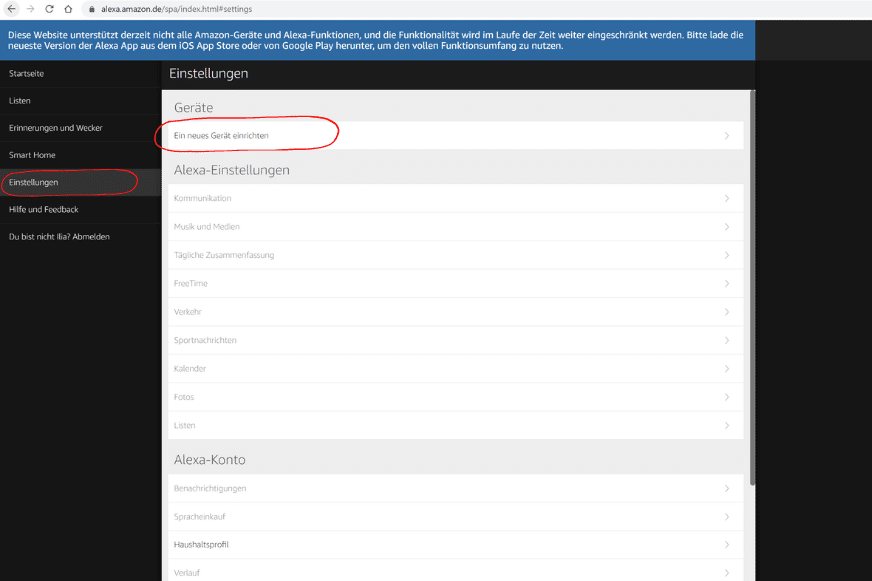Click 'Ein neues Gerät einrichten'
Viewport: 872px width, 581px height.
pyautogui.click(x=220, y=134)
